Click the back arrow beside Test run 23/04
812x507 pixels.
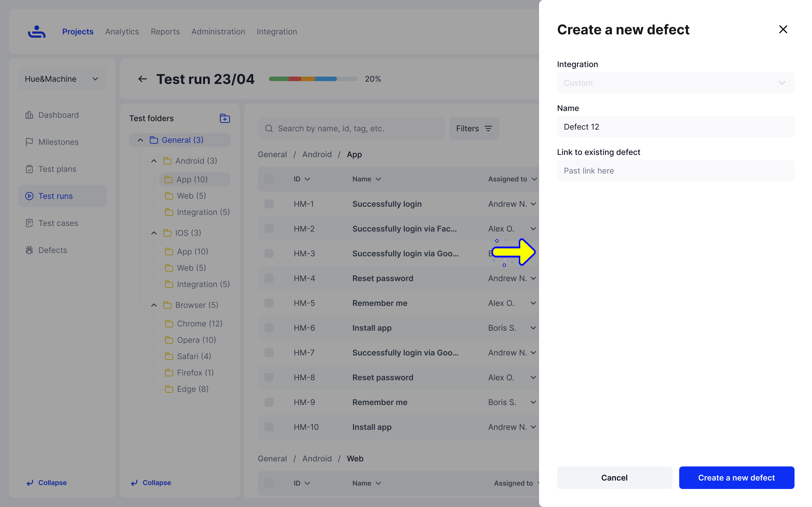(143, 79)
